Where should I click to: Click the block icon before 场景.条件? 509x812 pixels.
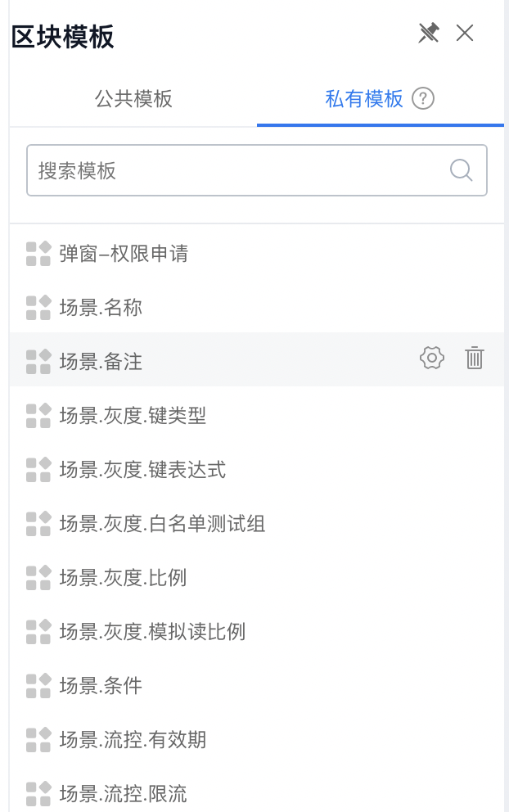point(38,686)
